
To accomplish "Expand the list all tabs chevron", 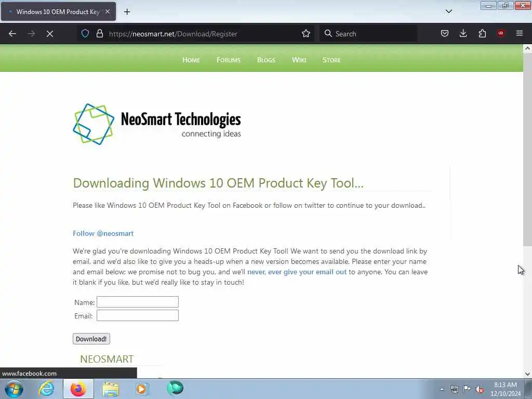I will [x=448, y=11].
